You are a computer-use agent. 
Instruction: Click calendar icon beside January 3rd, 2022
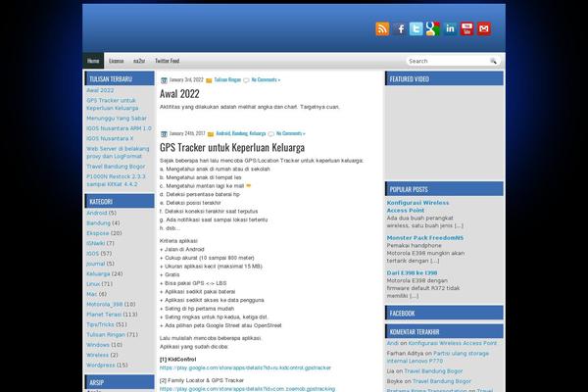tap(164, 80)
